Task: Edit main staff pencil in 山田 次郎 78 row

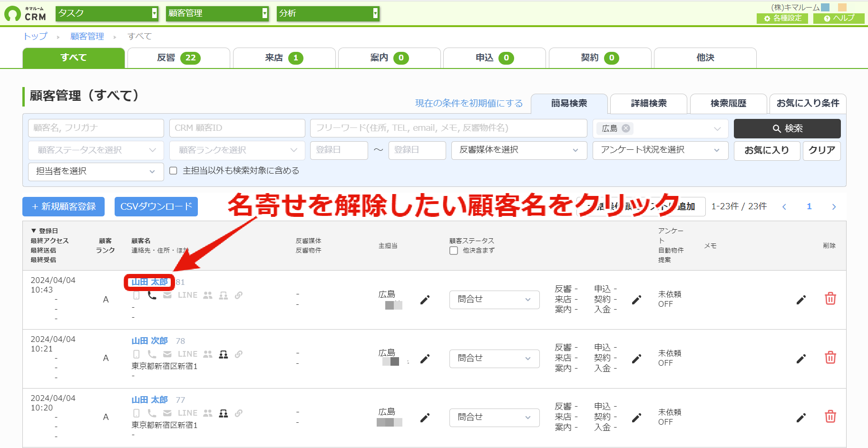Action: pyautogui.click(x=425, y=359)
